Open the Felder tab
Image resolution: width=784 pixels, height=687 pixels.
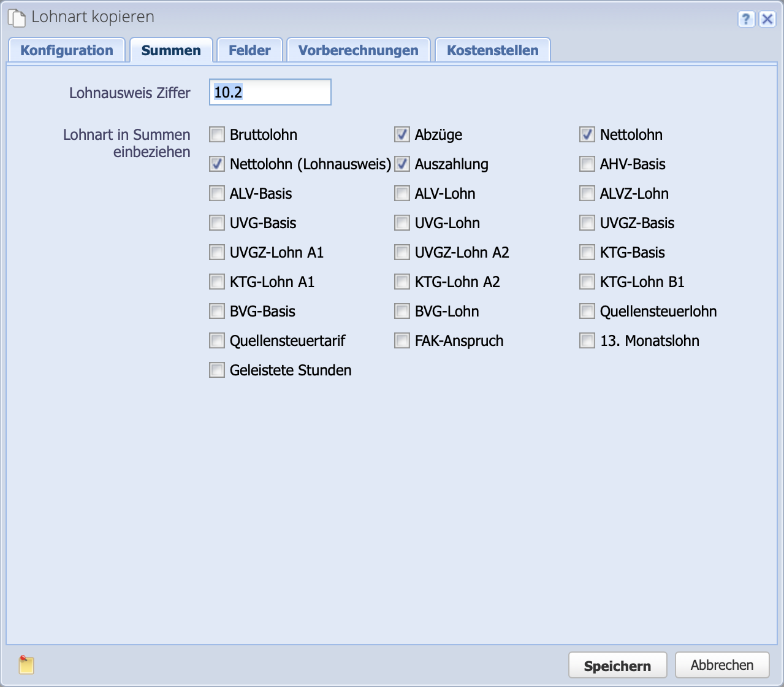click(x=249, y=50)
